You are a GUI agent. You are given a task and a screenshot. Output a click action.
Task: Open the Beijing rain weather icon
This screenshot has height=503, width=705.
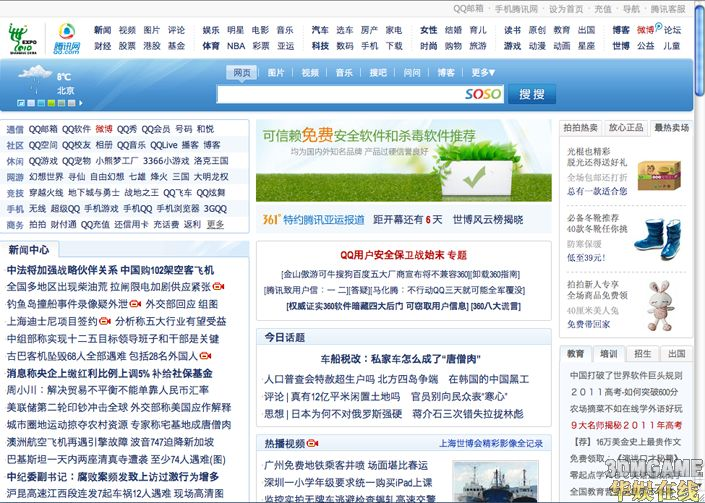(x=35, y=77)
